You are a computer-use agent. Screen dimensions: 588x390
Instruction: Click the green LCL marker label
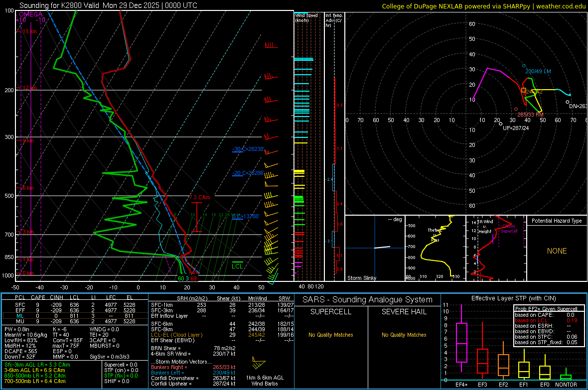(237, 266)
